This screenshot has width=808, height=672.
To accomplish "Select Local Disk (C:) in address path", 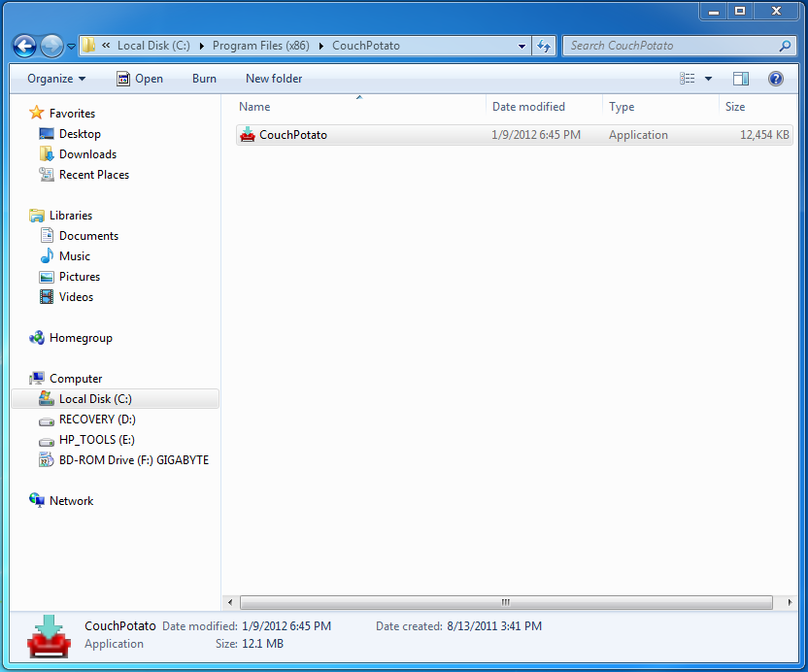I will (x=153, y=46).
